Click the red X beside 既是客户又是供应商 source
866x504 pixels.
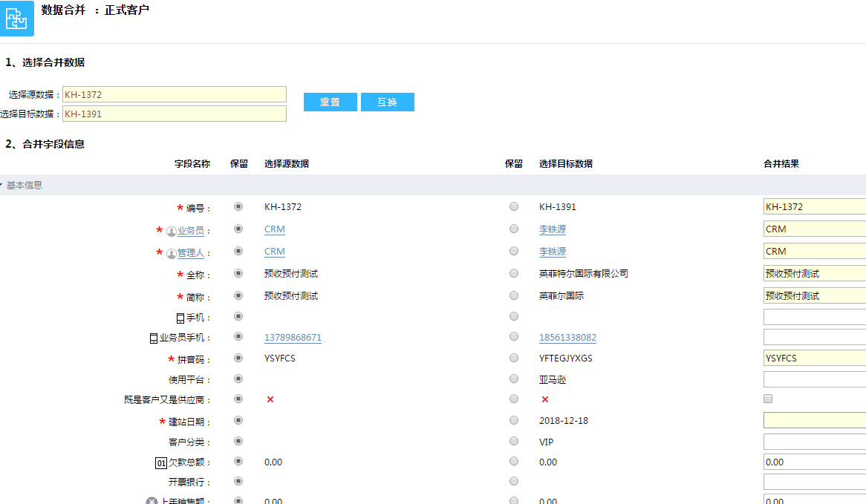pyautogui.click(x=270, y=399)
